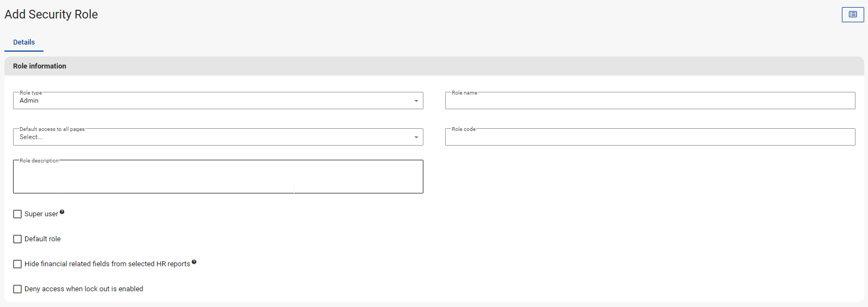Switch to the Details tab
The height and width of the screenshot is (307, 868).
pyautogui.click(x=24, y=42)
